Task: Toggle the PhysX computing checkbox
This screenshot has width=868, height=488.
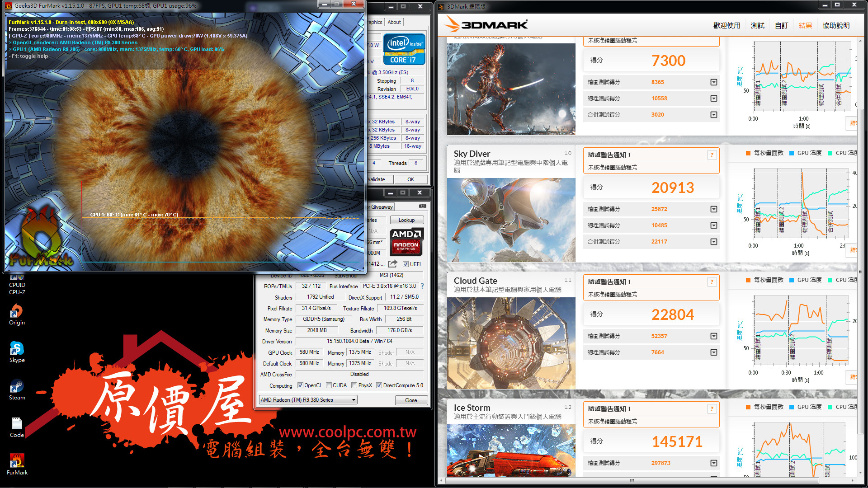Action: click(354, 385)
